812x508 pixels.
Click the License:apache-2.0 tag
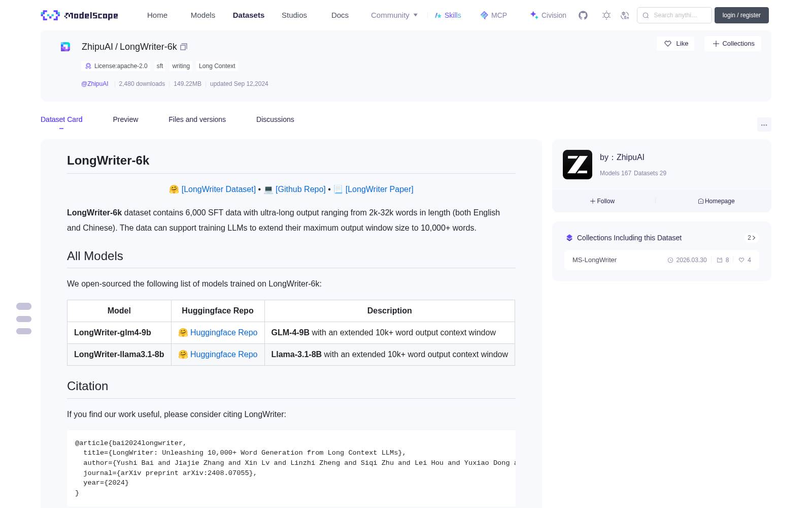[116, 66]
